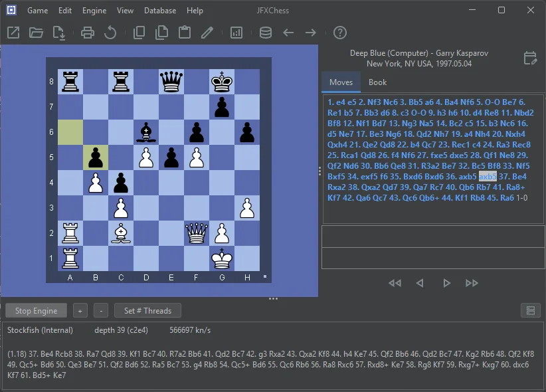
Task: Click the black bishop on d6
Action: pos(146,132)
